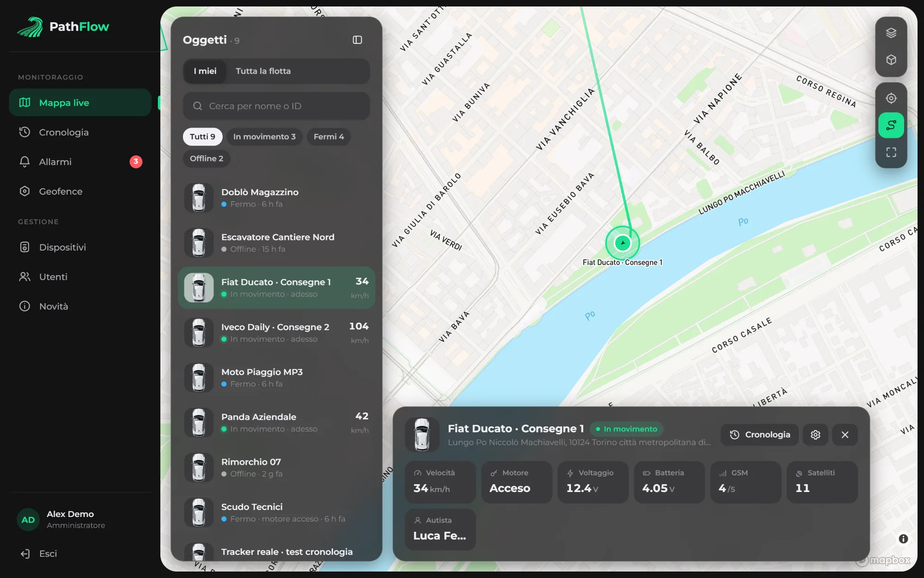Image resolution: width=924 pixels, height=578 pixels.
Task: Open Geofence section
Action: [x=80, y=191]
